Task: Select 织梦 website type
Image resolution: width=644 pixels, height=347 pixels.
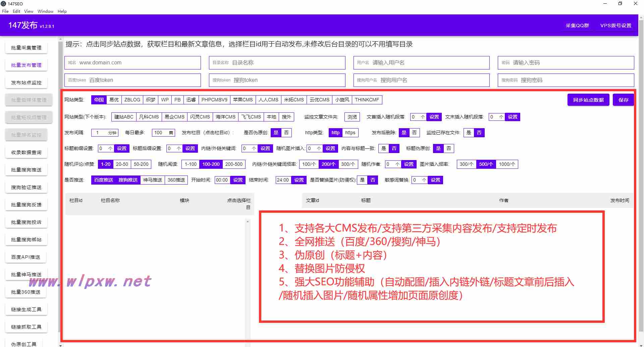Action: [x=151, y=100]
